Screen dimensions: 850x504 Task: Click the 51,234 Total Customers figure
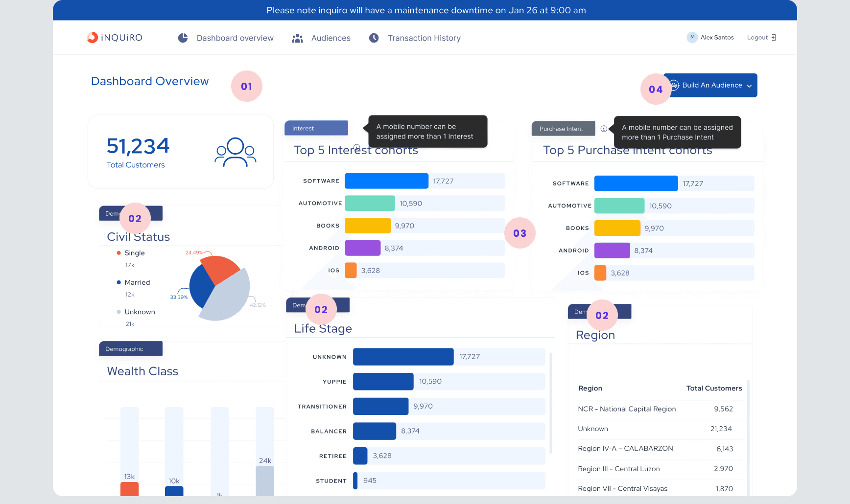pos(138,146)
